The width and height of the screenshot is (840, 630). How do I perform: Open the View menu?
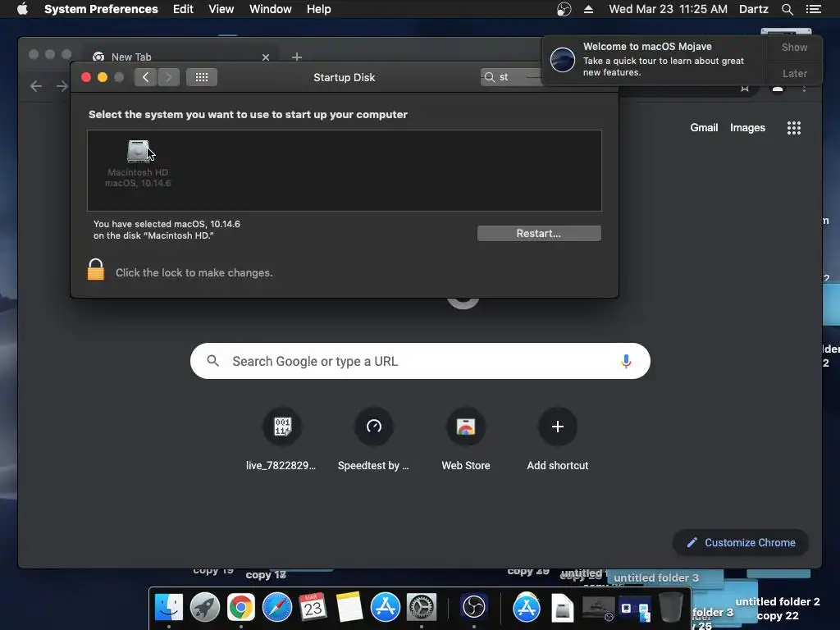coord(221,9)
